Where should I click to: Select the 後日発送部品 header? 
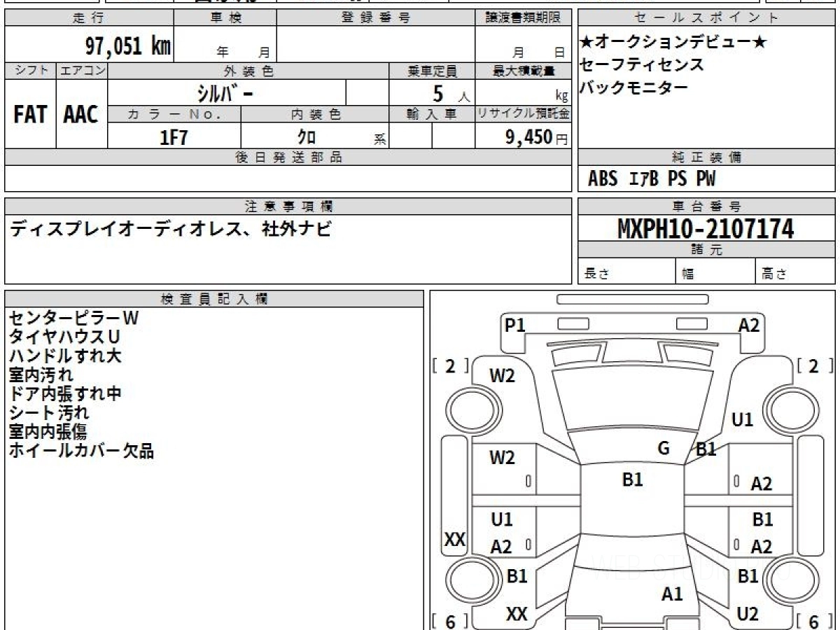click(x=288, y=157)
